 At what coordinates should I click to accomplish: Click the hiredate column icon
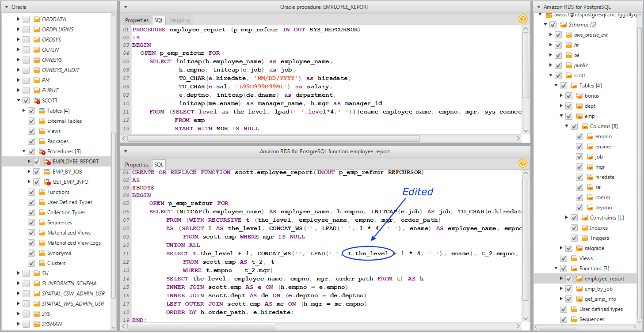(x=590, y=177)
